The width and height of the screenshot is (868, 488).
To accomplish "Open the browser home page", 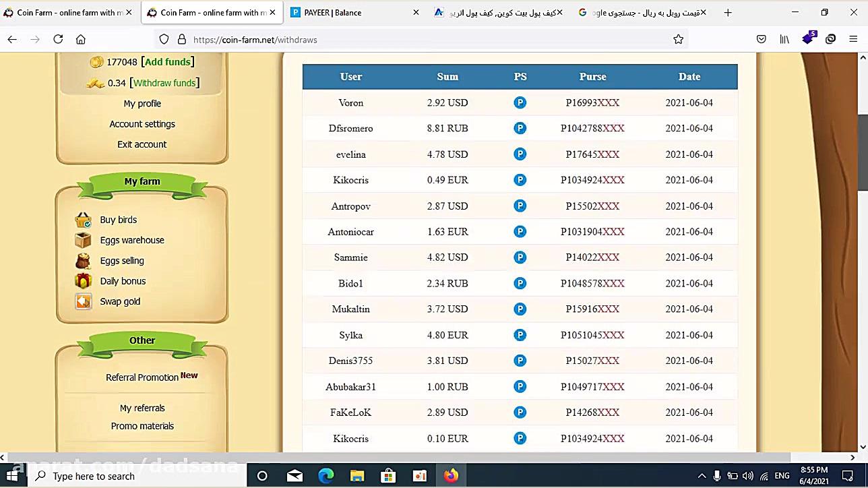I will 81,40.
